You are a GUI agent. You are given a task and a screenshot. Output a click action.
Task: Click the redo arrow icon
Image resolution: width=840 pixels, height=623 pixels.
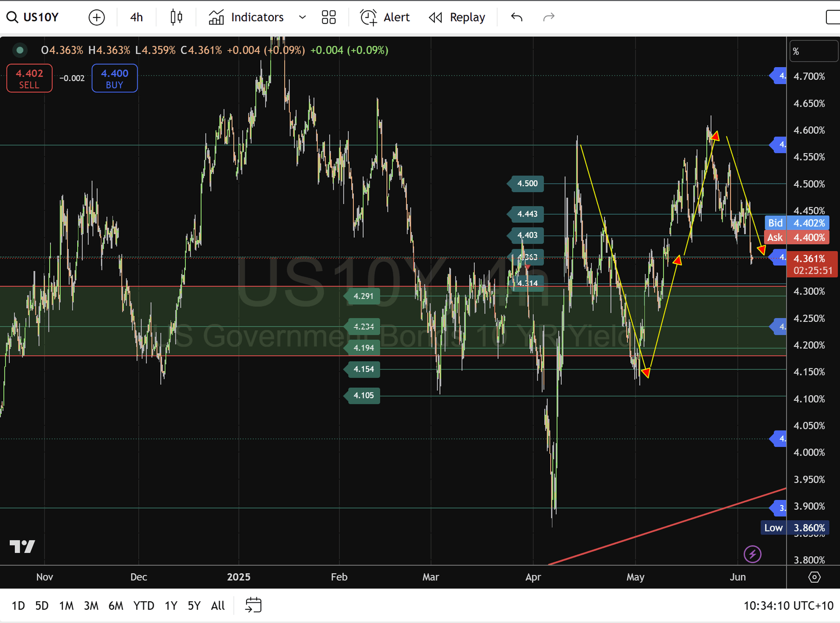coord(549,17)
